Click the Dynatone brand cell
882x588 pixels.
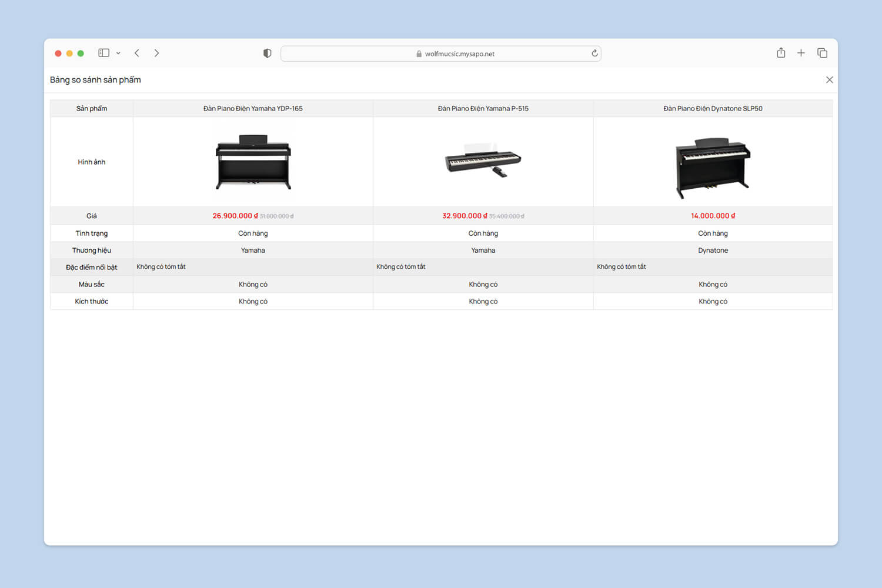pos(713,250)
